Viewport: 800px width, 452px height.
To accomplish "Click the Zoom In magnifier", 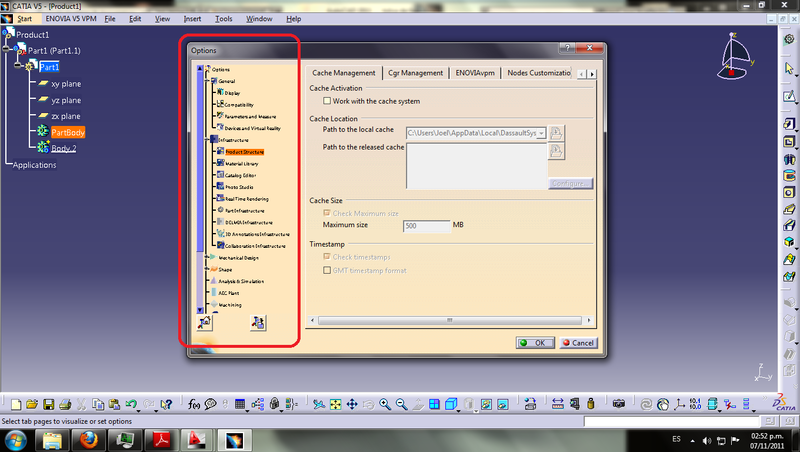I will [x=385, y=405].
